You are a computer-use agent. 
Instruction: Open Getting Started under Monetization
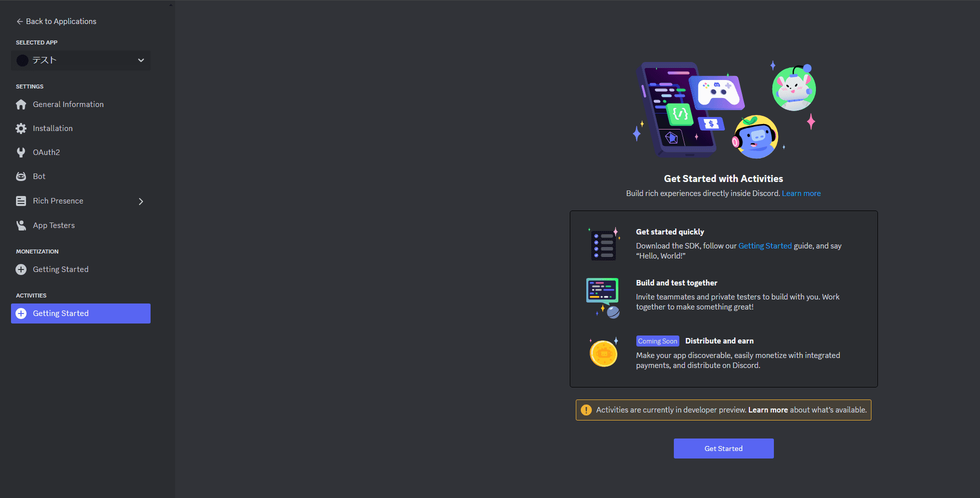point(81,269)
